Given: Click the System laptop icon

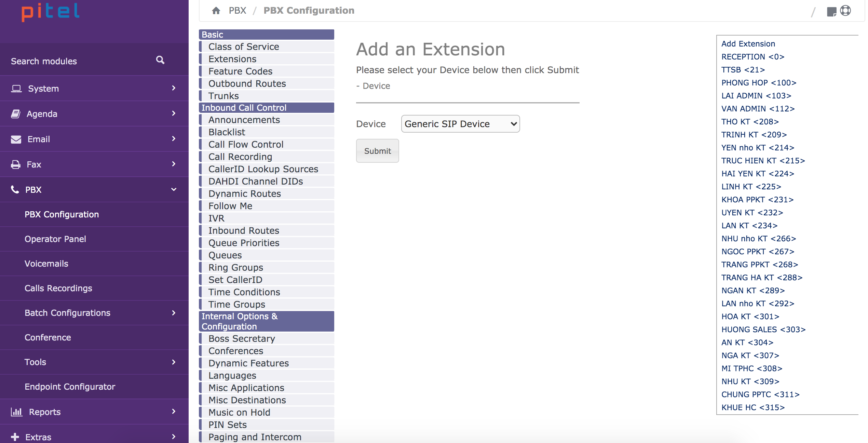Looking at the screenshot, I should point(16,89).
